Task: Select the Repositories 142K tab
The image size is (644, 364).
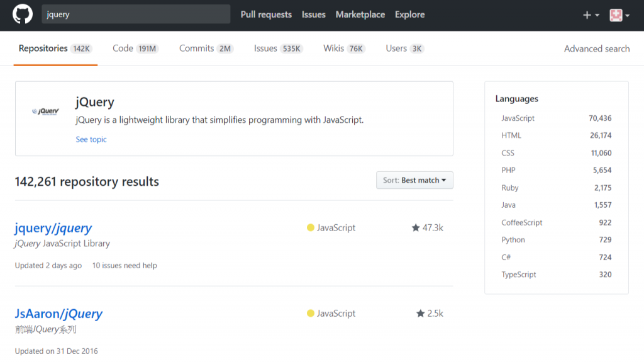Action: pyautogui.click(x=55, y=48)
